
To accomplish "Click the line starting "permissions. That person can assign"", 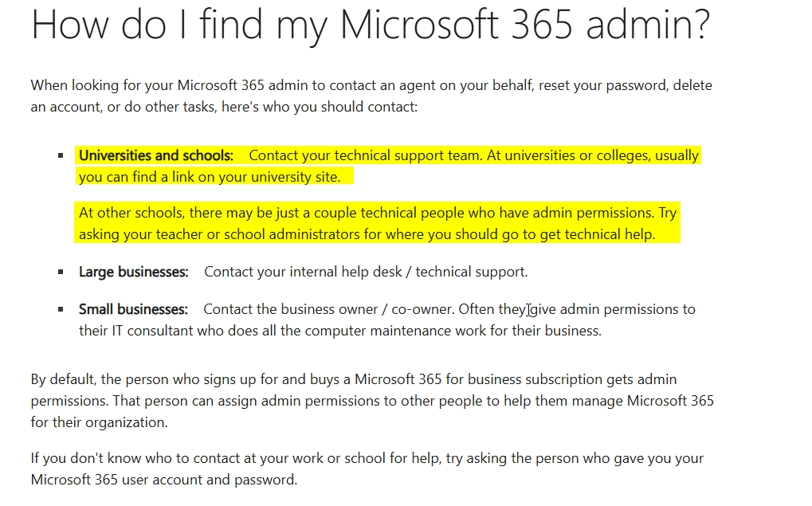I will tap(372, 401).
